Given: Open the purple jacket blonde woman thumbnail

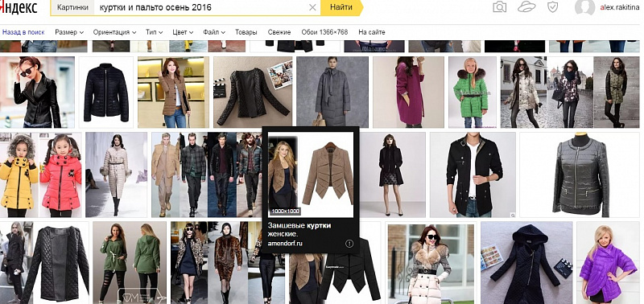Looking at the screenshot, I should point(608,262).
